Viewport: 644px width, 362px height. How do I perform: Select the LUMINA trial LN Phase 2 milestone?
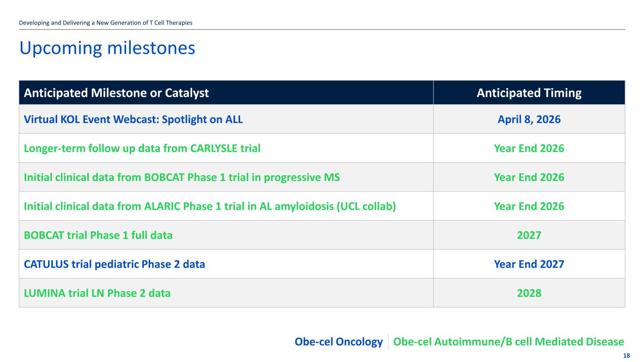click(97, 293)
